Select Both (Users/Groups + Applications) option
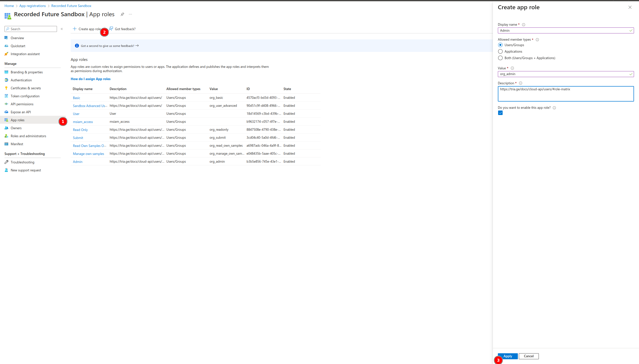The image size is (639, 364). point(500,58)
